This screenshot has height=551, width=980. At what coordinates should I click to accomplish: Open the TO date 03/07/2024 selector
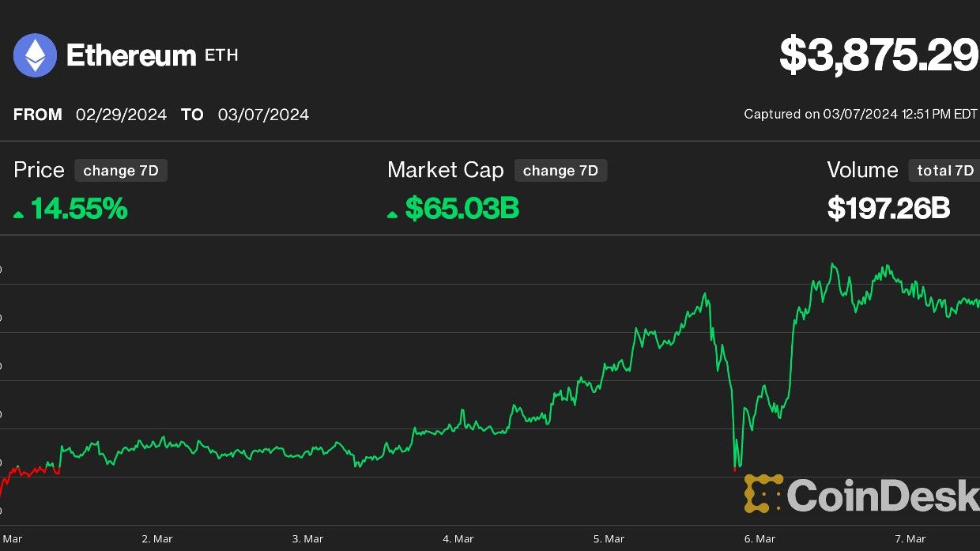click(x=263, y=115)
